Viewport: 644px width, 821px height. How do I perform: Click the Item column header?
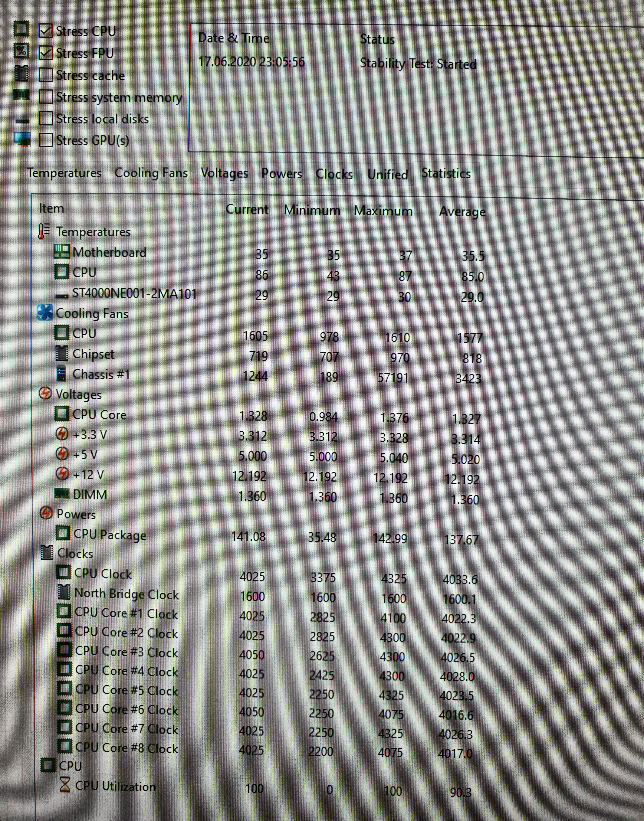51,208
